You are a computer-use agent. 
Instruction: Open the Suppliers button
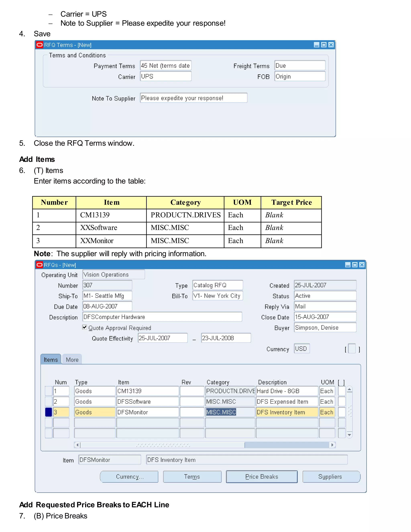click(331, 477)
